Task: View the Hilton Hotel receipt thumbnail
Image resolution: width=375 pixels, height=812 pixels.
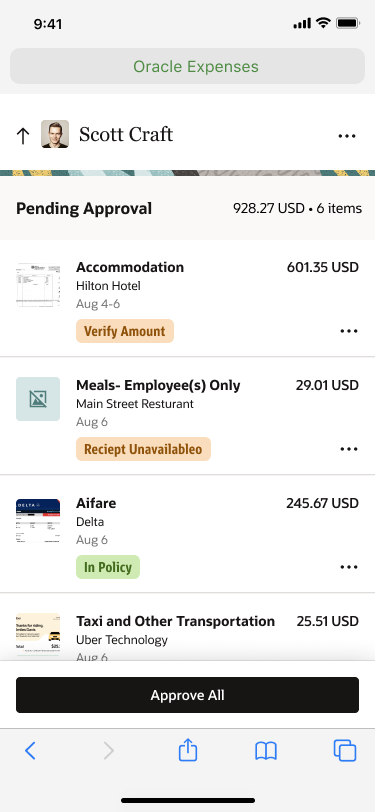Action: 38,285
